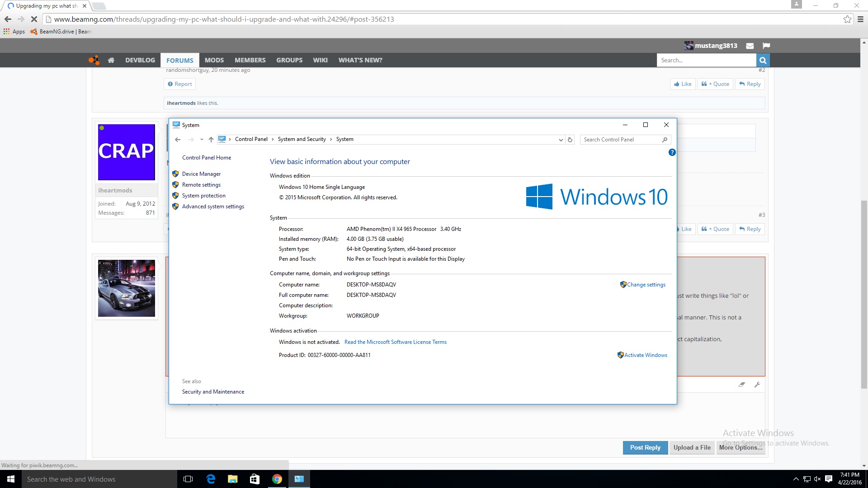Screen dimensions: 868x488
Task: Click the Mustang car avatar thumbnail
Action: point(127,288)
